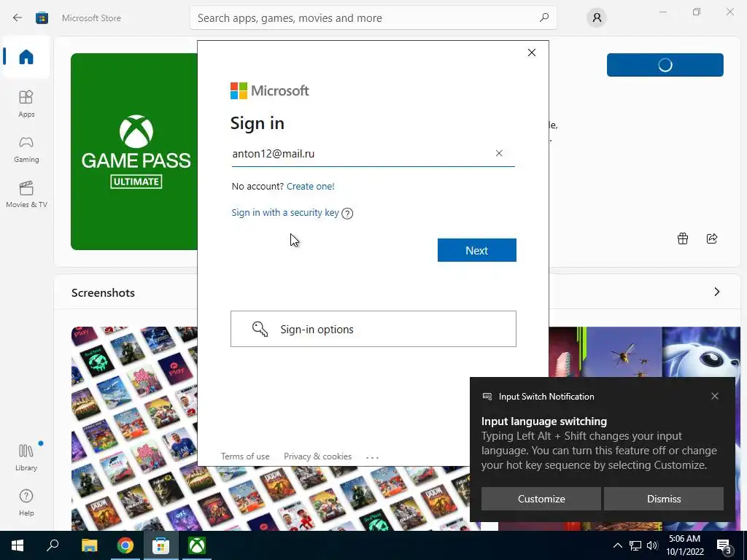747x560 pixels.
Task: Open Privacy & cookies link
Action: click(317, 456)
